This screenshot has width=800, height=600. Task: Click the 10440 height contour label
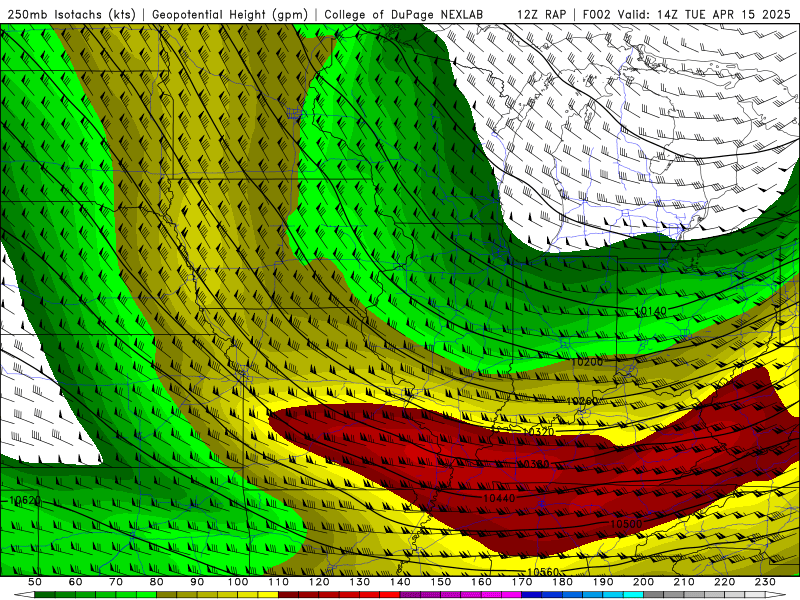click(499, 498)
